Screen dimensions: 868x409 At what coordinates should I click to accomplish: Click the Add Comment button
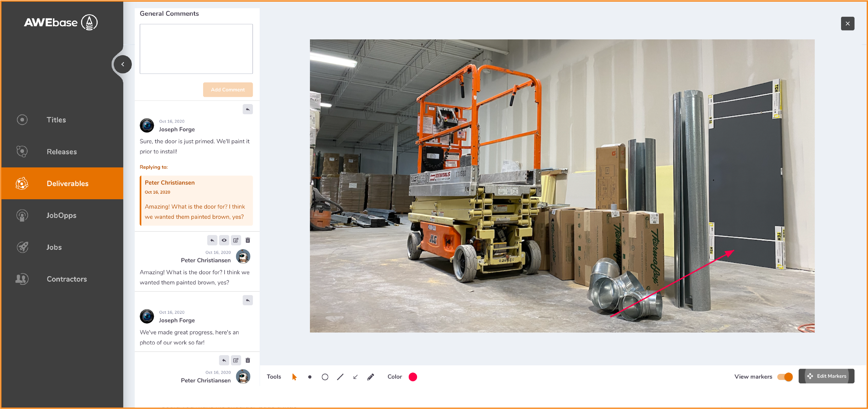228,90
